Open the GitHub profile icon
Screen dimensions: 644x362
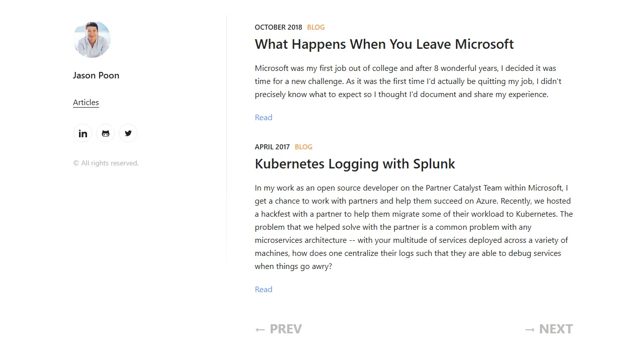coord(105,133)
